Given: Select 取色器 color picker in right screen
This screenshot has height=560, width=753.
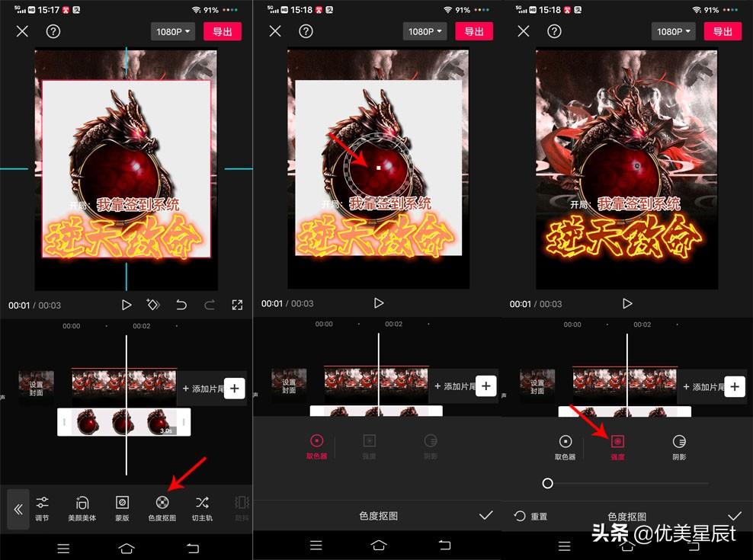Looking at the screenshot, I should (x=566, y=447).
